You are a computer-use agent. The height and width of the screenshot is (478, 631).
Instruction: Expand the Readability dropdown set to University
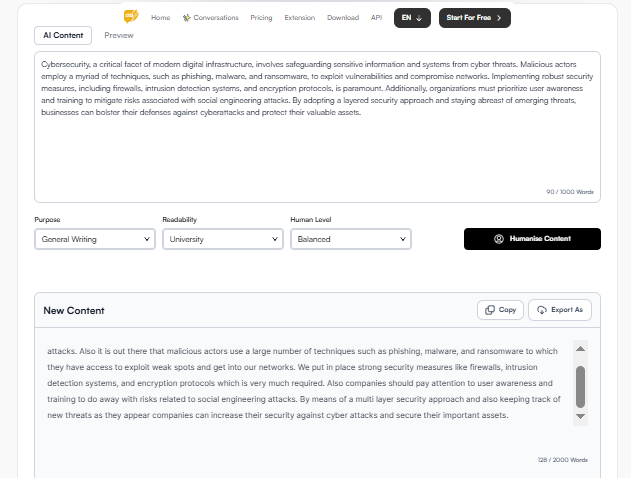(x=223, y=239)
